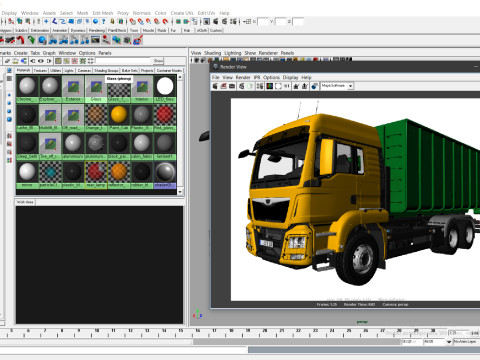Open Render View Display menu
Image resolution: width=480 pixels, height=360 pixels.
[x=290, y=77]
